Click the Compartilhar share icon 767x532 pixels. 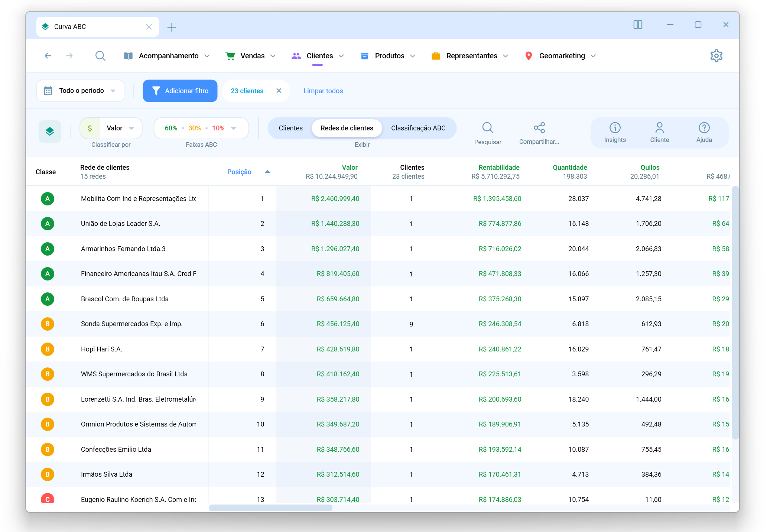(x=539, y=128)
